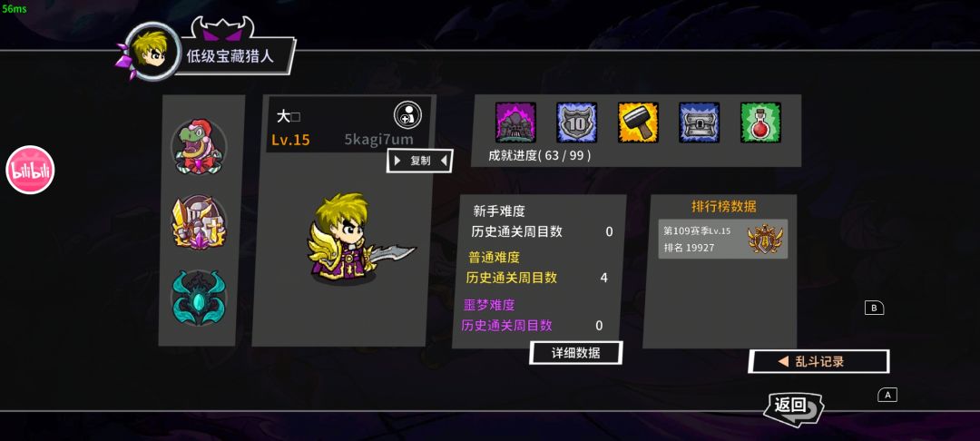View the purple dungeon achievement badge
The height and width of the screenshot is (441, 980).
click(x=515, y=122)
